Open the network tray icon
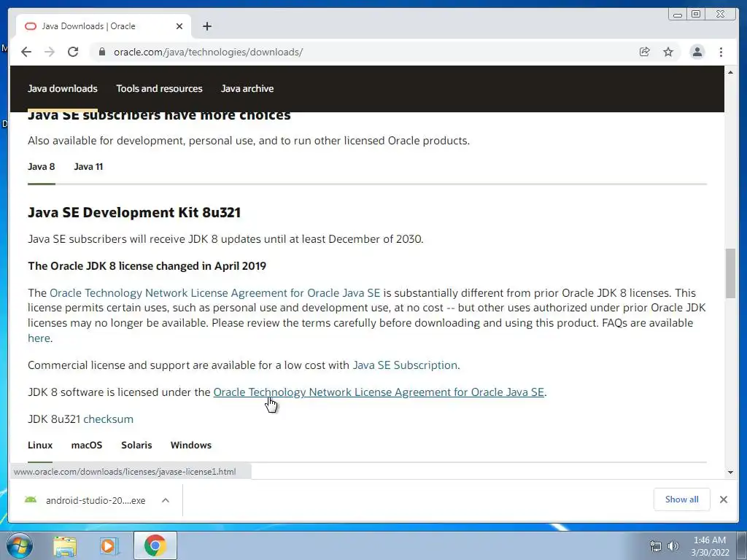 [x=656, y=546]
